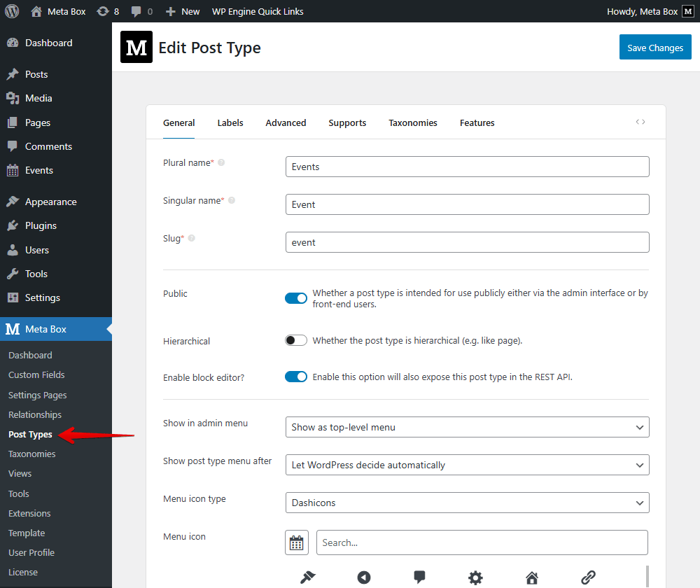Switch to the Labels tab
Image resolution: width=700 pixels, height=588 pixels.
coord(230,122)
